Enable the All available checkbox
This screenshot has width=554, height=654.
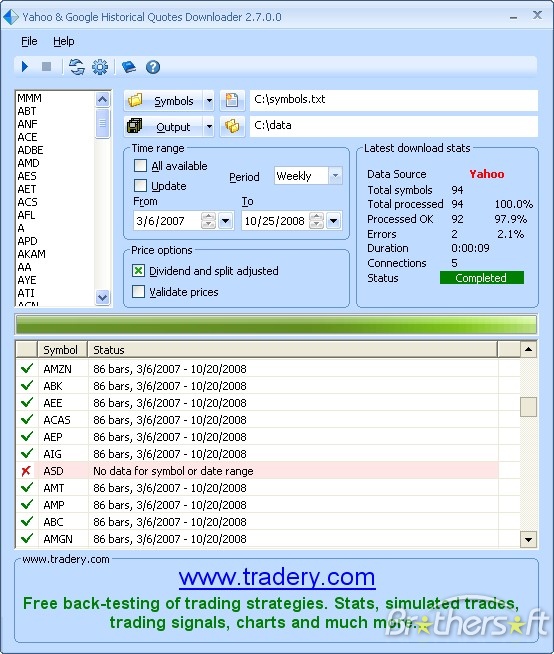140,166
